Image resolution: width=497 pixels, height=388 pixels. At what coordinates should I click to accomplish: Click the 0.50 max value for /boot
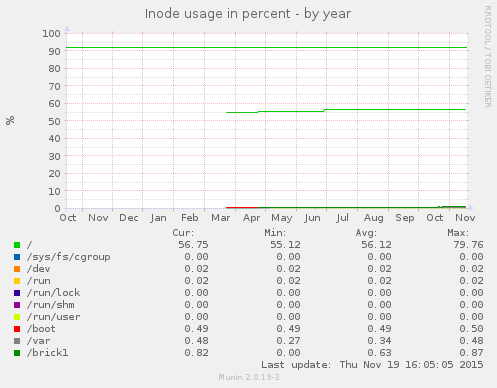[471, 329]
